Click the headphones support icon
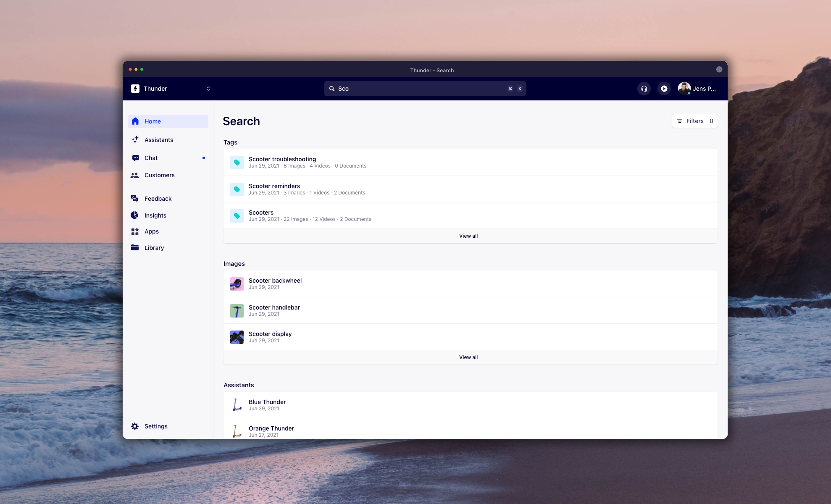The height and width of the screenshot is (504, 831). pos(644,89)
